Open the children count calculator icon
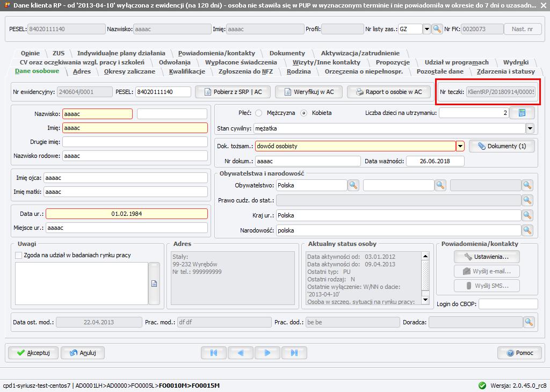This screenshot has width=550, height=392. pos(522,113)
